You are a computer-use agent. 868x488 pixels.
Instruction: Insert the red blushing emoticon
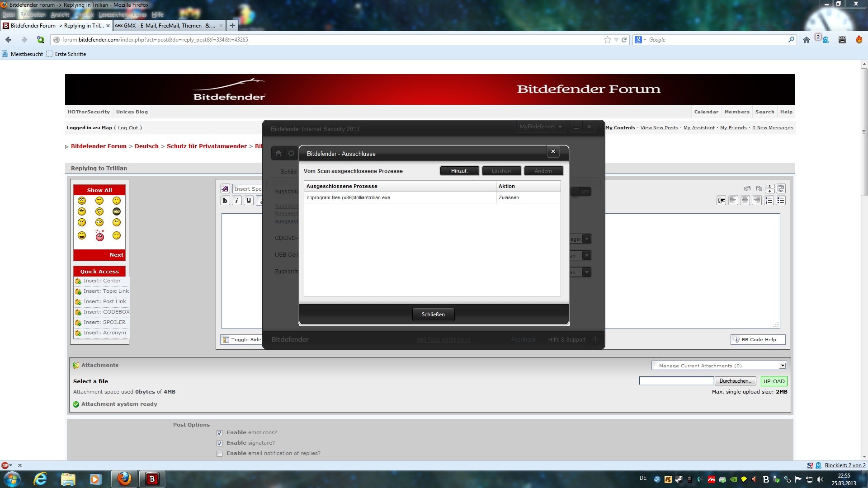click(99, 235)
